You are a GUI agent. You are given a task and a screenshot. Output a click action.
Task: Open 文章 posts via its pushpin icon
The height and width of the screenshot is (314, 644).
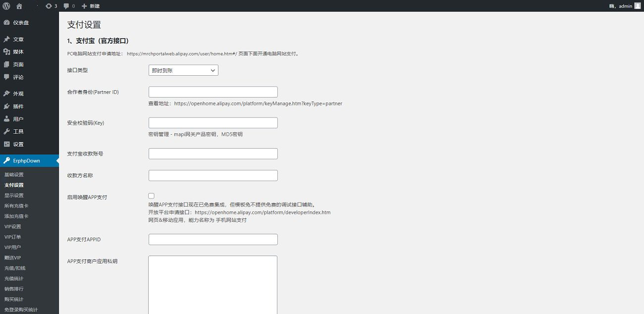click(7, 39)
